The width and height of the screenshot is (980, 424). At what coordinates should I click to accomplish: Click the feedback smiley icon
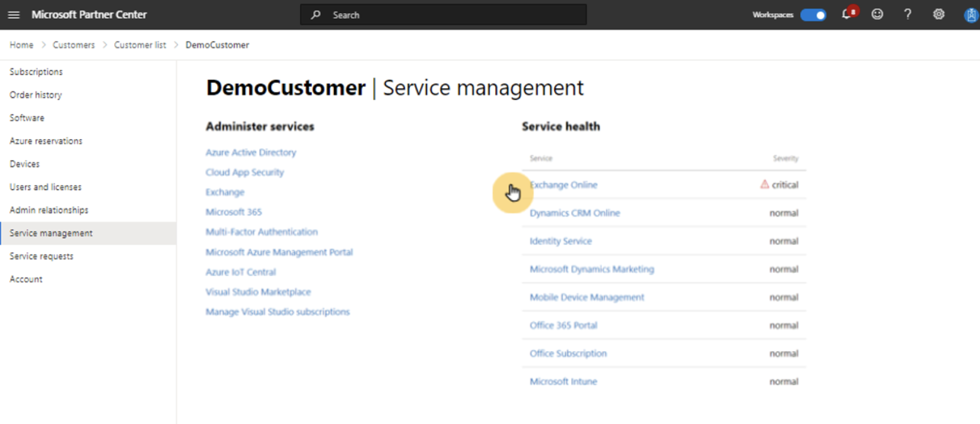pyautogui.click(x=877, y=14)
